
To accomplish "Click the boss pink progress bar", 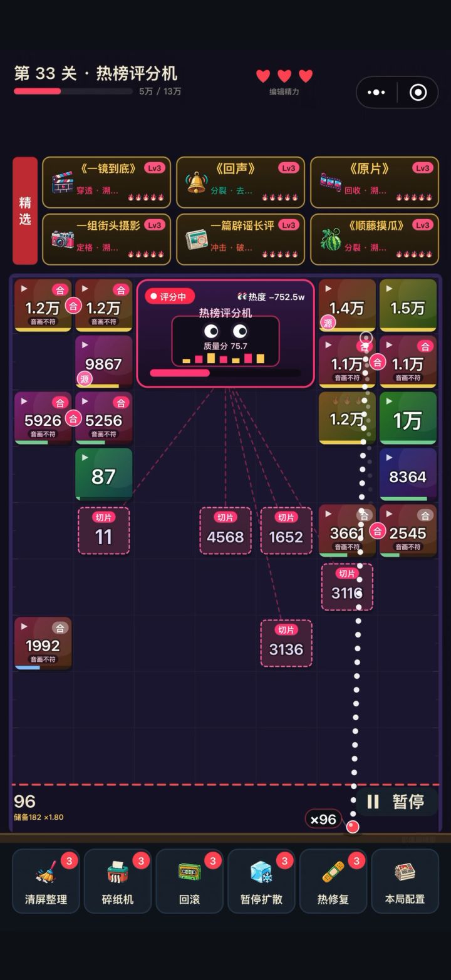I will coord(225,373).
